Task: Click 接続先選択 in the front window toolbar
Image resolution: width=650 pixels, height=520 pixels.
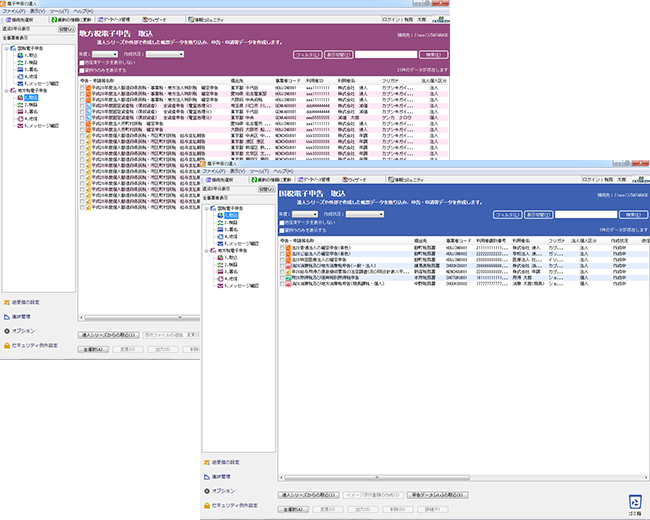Action: [x=220, y=180]
